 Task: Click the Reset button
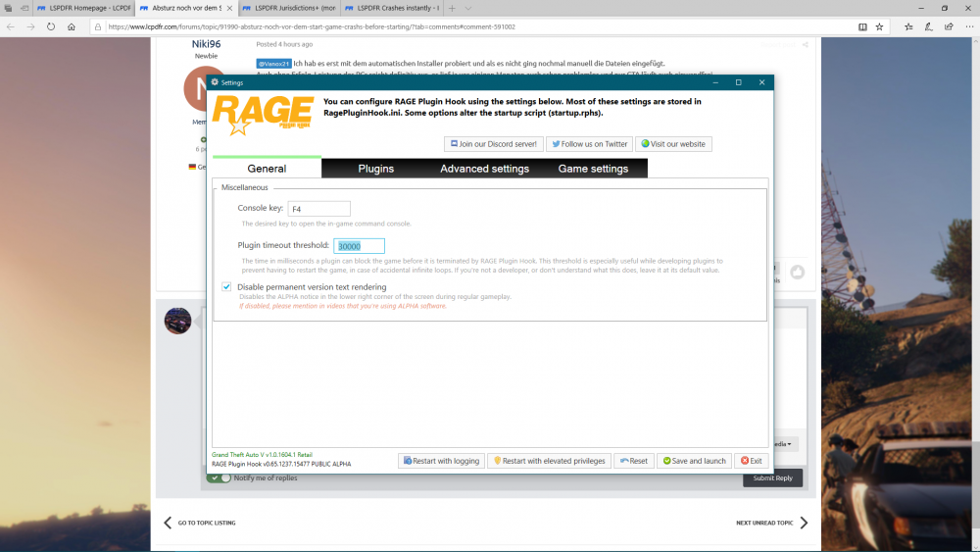point(634,461)
